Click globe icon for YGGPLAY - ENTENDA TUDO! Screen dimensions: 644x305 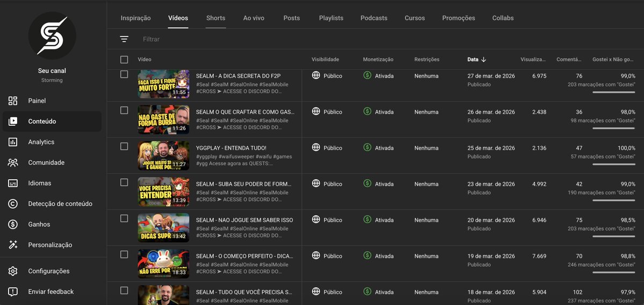(316, 147)
